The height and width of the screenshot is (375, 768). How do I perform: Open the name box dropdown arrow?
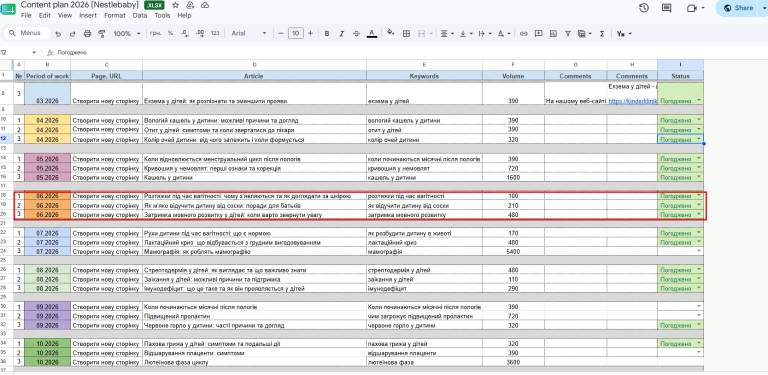point(34,52)
